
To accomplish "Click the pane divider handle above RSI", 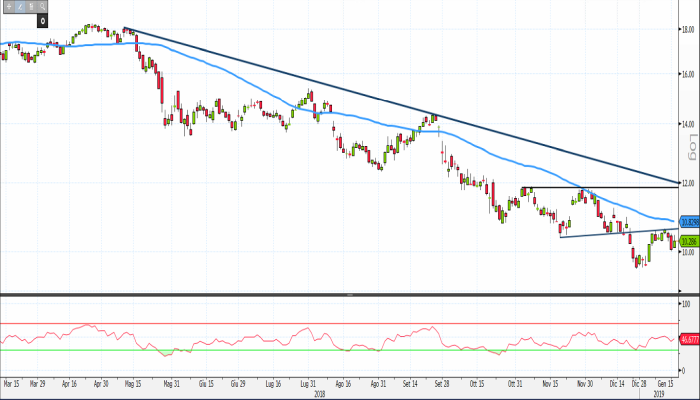I will [x=349, y=295].
